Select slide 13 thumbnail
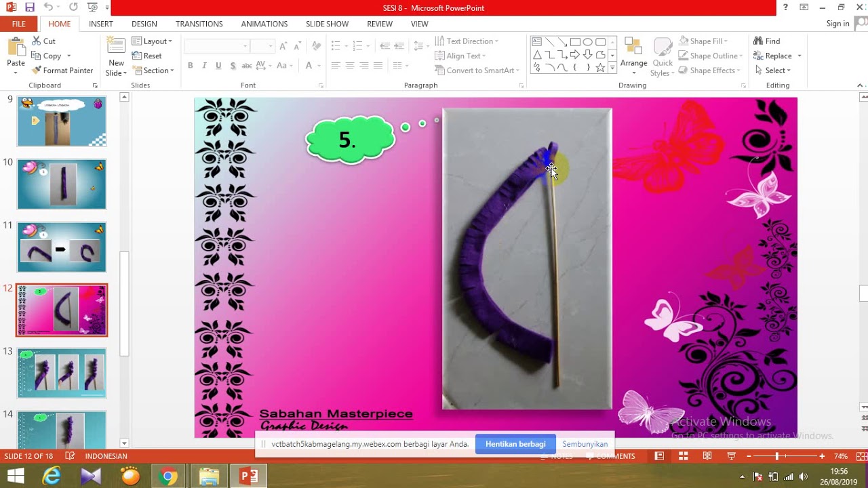The height and width of the screenshot is (488, 868). tap(62, 373)
